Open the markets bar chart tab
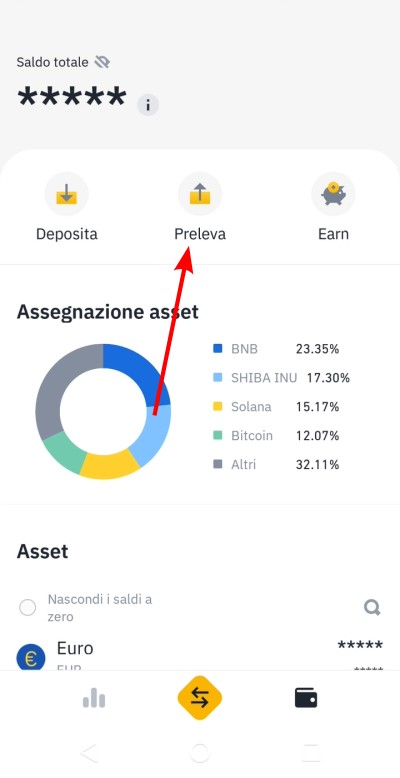 94,699
